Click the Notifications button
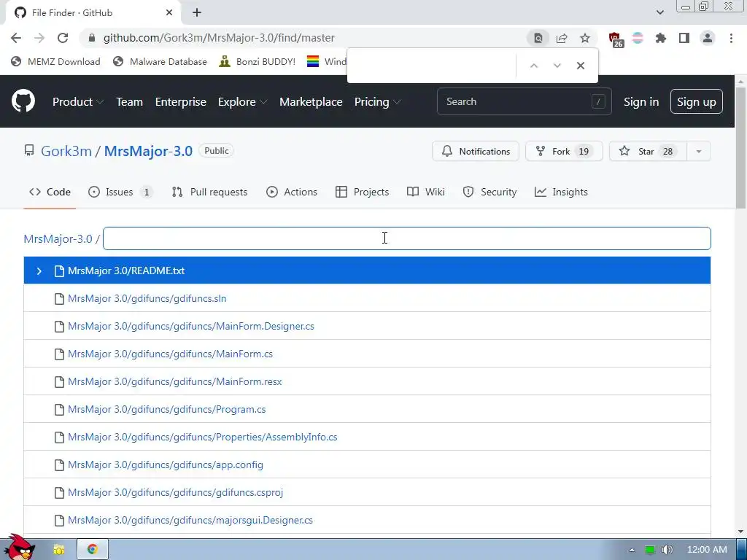This screenshot has width=747, height=560. pos(476,152)
